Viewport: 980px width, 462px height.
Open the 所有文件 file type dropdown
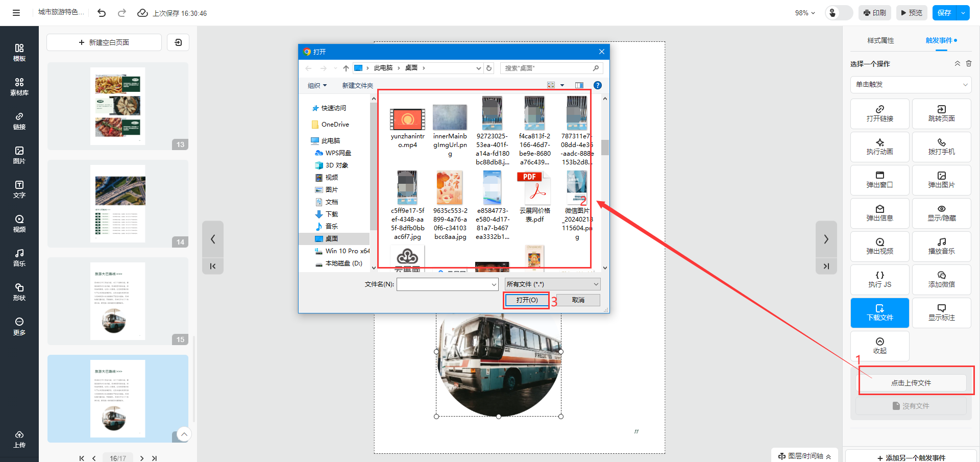(x=552, y=284)
